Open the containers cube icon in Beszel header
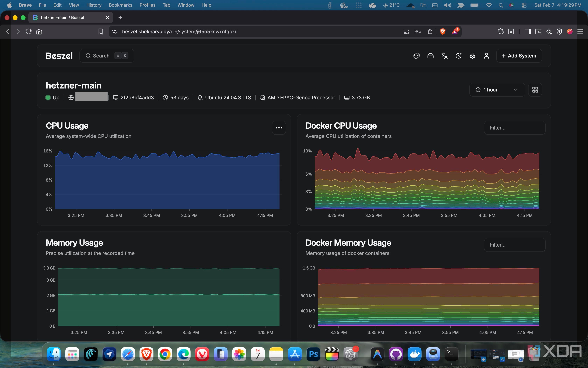 point(416,56)
